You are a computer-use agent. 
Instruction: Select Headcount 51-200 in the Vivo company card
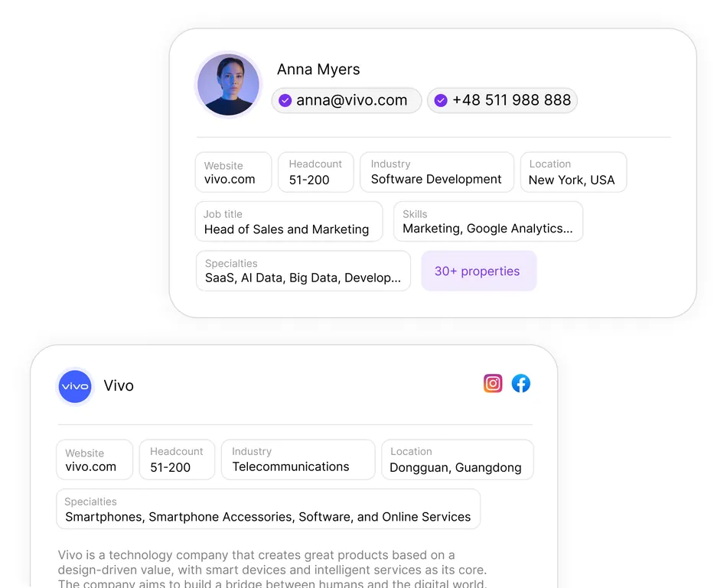[177, 460]
